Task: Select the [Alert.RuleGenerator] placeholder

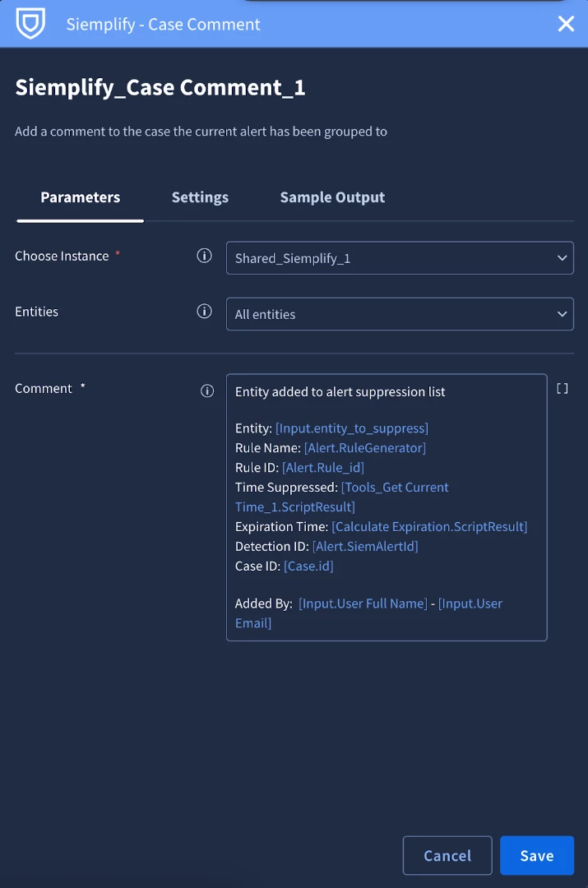Action: [x=365, y=448]
